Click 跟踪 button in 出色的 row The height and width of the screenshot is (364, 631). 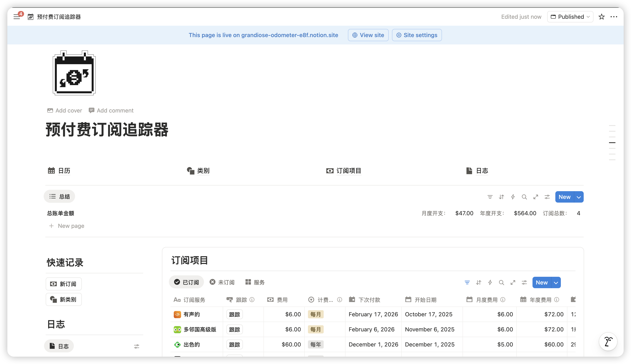pyautogui.click(x=234, y=345)
